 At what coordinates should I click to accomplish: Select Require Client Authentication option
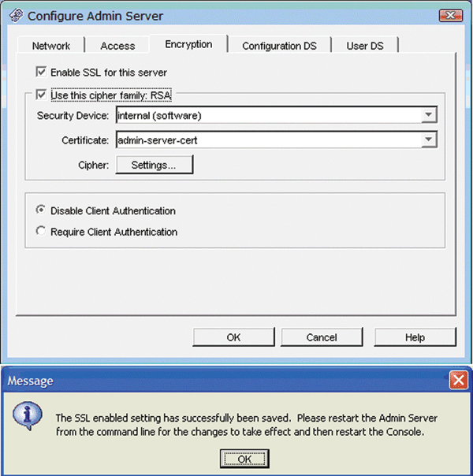(42, 232)
